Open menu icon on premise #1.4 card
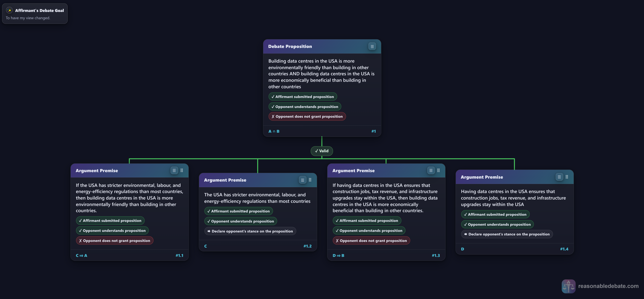Viewport: 644px width, 299px height. tap(559, 177)
